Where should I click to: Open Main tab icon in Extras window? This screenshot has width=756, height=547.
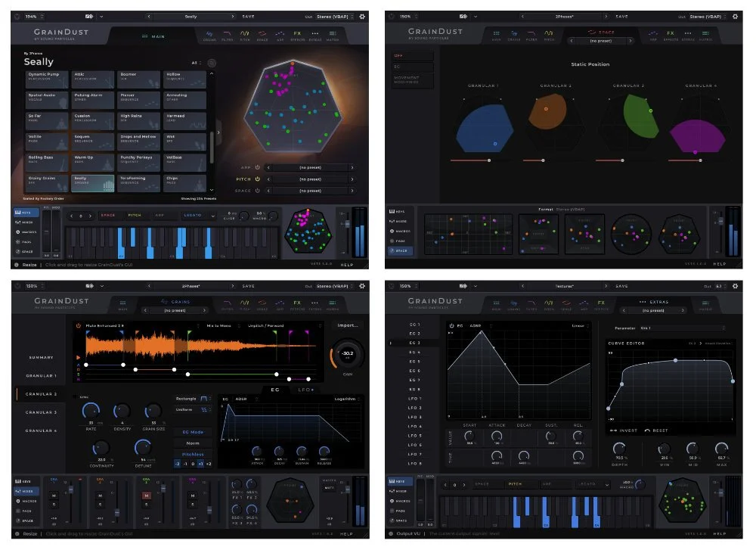[x=496, y=305]
